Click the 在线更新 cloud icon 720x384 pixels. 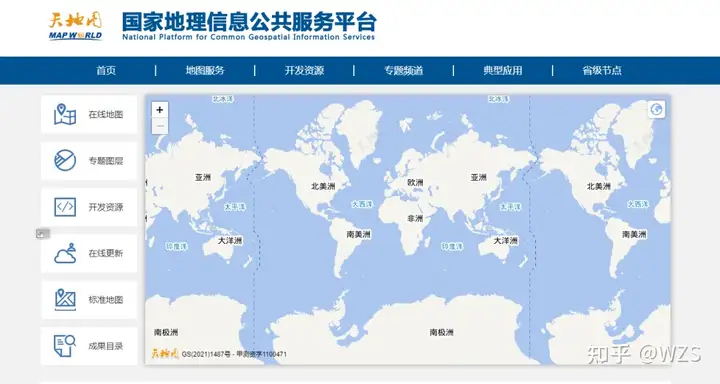pyautogui.click(x=65, y=253)
